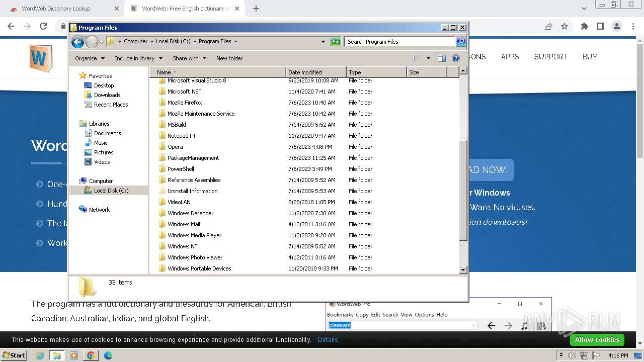644x362 pixels.
Task: Select the Opera folder icon
Action: (162, 147)
